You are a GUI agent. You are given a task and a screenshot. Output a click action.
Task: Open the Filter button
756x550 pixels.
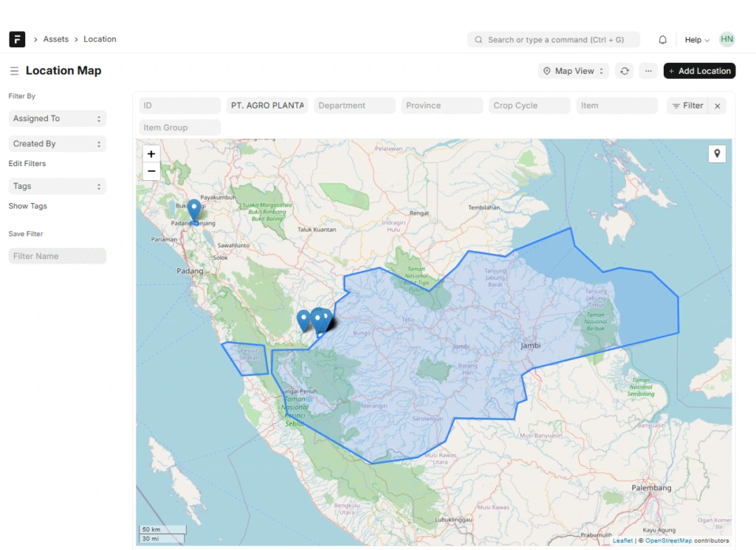[687, 106]
